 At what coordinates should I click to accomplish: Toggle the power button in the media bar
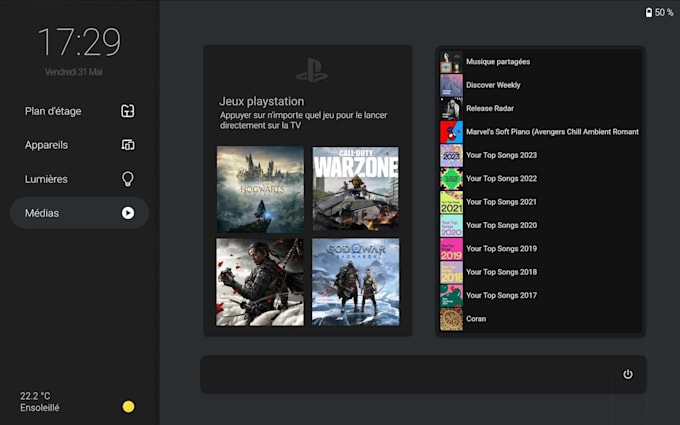[x=628, y=374]
